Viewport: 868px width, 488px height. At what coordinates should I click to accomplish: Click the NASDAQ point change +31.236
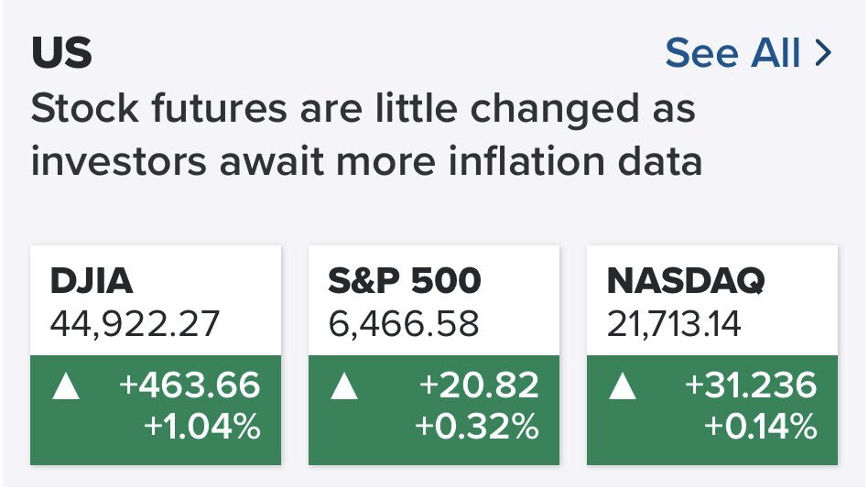(x=751, y=385)
